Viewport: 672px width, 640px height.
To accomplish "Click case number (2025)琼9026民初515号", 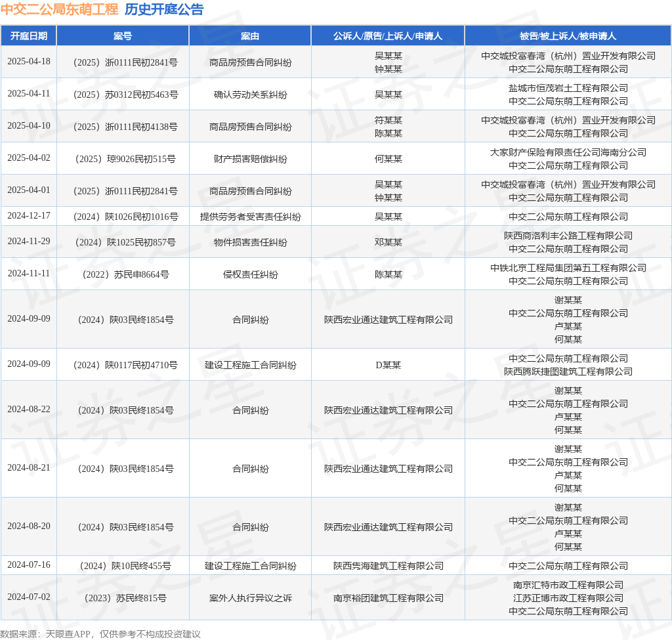I will coord(125,159).
